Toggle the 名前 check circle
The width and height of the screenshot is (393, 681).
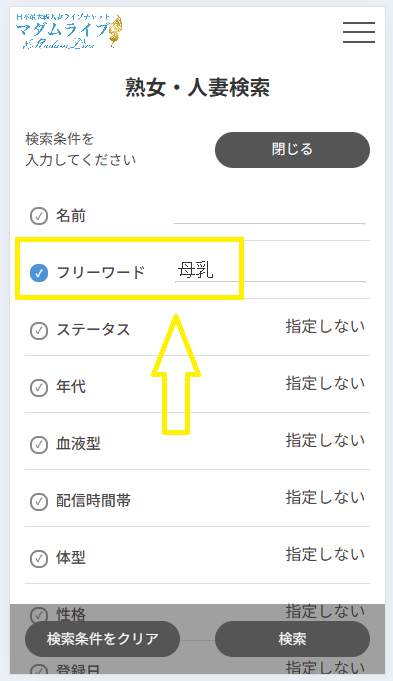[x=39, y=216]
